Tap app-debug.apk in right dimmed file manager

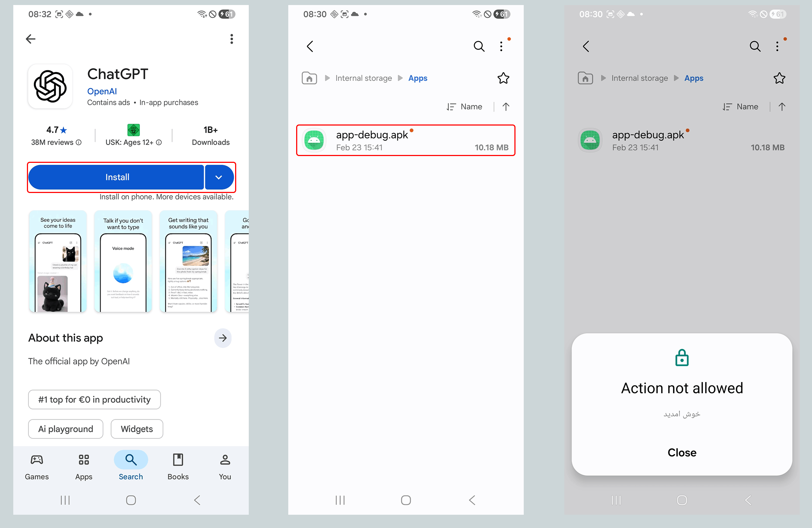point(682,140)
